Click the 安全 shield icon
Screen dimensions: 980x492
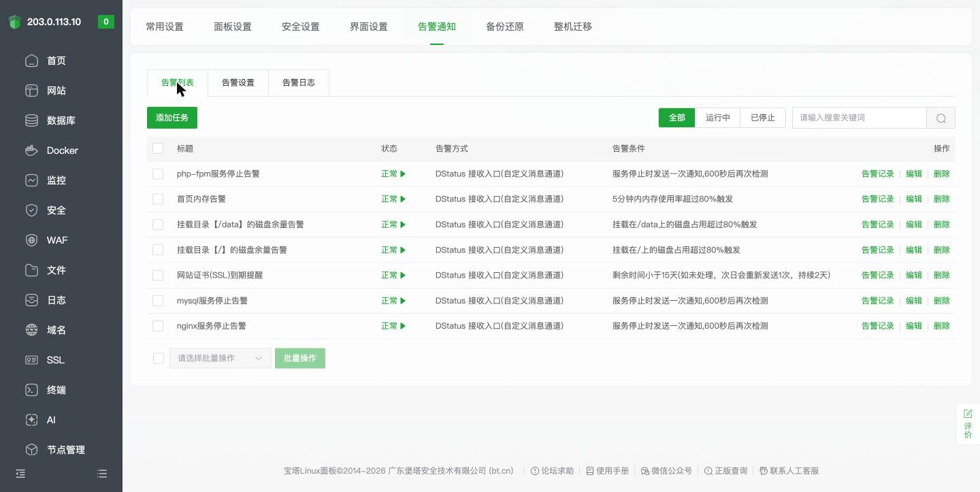[31, 210]
